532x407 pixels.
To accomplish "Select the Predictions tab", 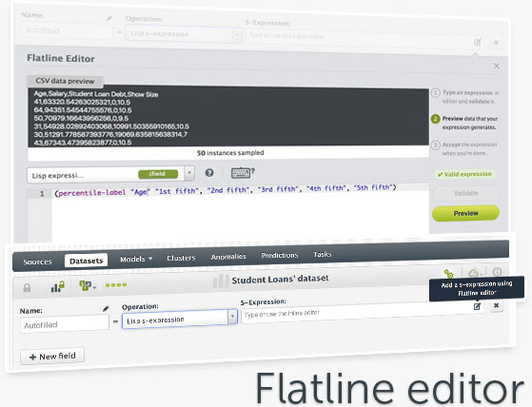I will (280, 255).
